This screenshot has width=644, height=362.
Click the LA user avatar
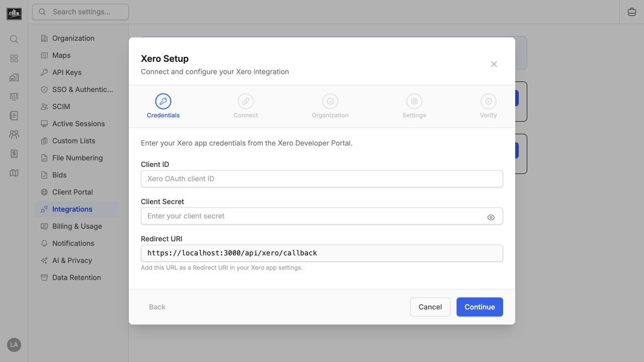click(x=14, y=345)
